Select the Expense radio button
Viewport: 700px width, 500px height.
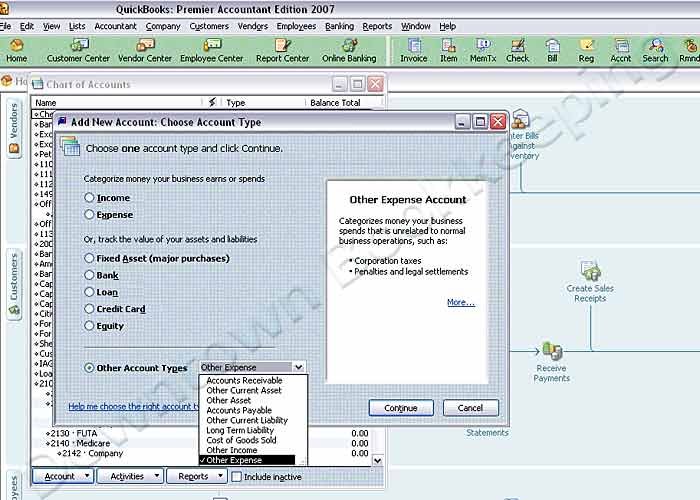coord(89,214)
